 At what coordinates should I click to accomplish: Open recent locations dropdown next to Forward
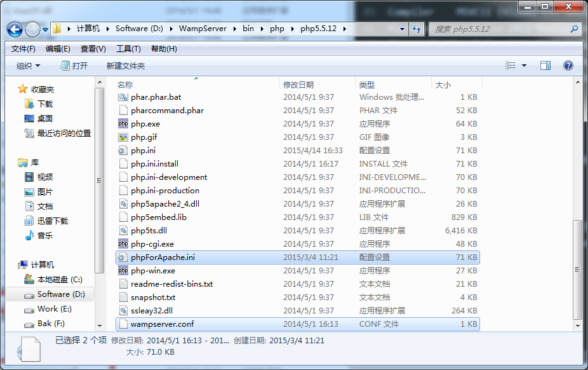point(45,29)
